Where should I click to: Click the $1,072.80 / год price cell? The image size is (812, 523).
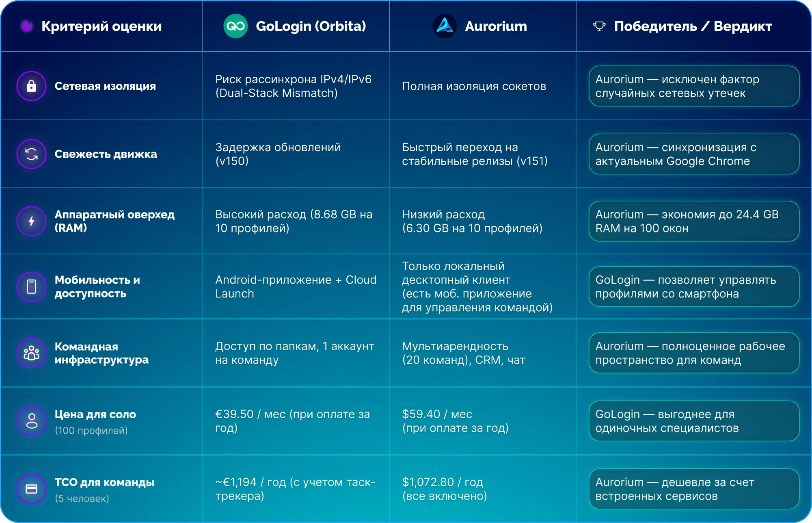(444, 489)
